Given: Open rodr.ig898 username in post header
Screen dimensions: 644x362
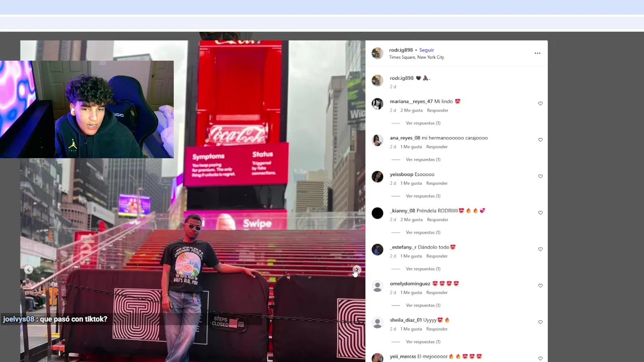Looking at the screenshot, I should point(401,50).
